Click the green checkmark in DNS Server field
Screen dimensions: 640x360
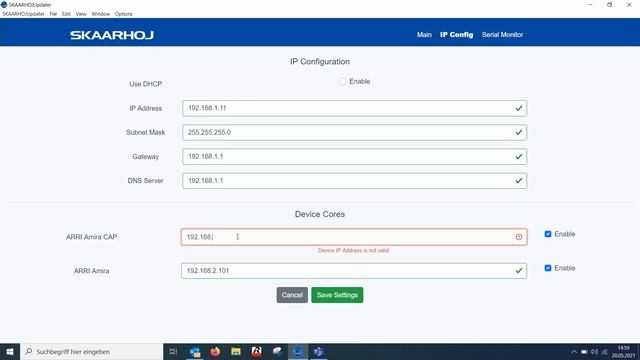519,180
